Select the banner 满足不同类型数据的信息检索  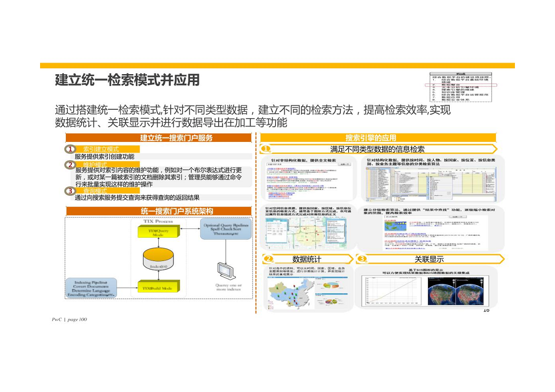click(x=378, y=149)
